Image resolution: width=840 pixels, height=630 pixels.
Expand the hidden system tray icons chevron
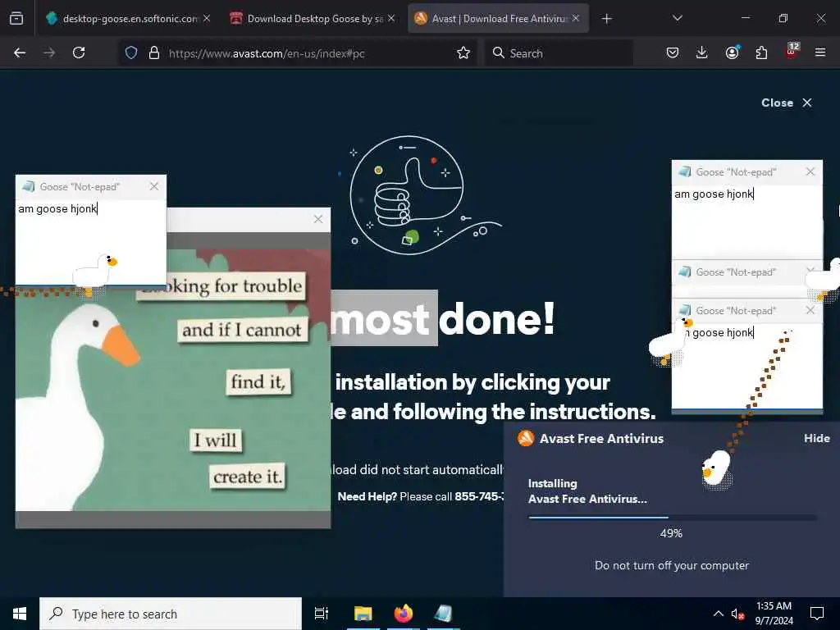click(x=719, y=614)
